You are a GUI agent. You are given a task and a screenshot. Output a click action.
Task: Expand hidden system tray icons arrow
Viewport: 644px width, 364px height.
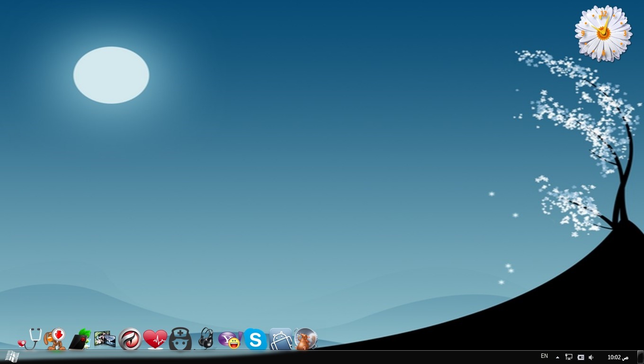(557, 357)
